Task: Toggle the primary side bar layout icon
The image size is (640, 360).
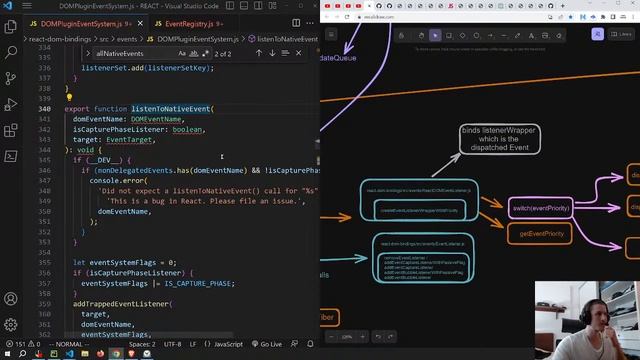Action: 230,6
